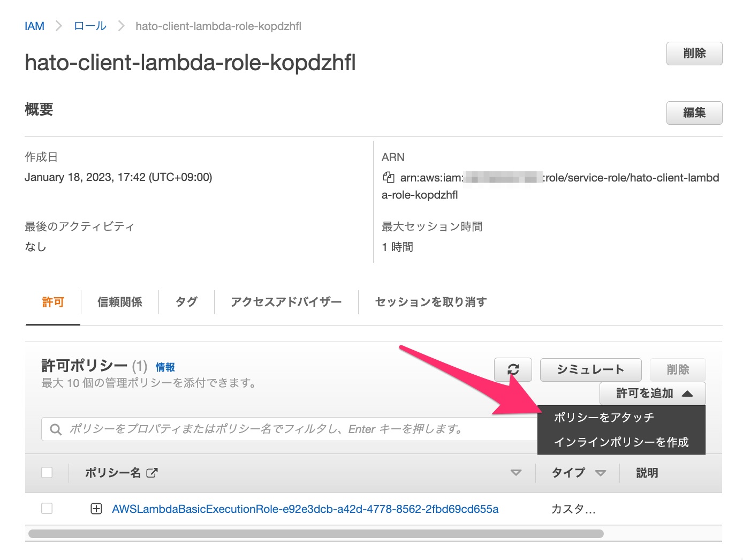This screenshot has height=560, width=743.
Task: Collapse the 許可を追加 dropdown
Action: coord(653,393)
